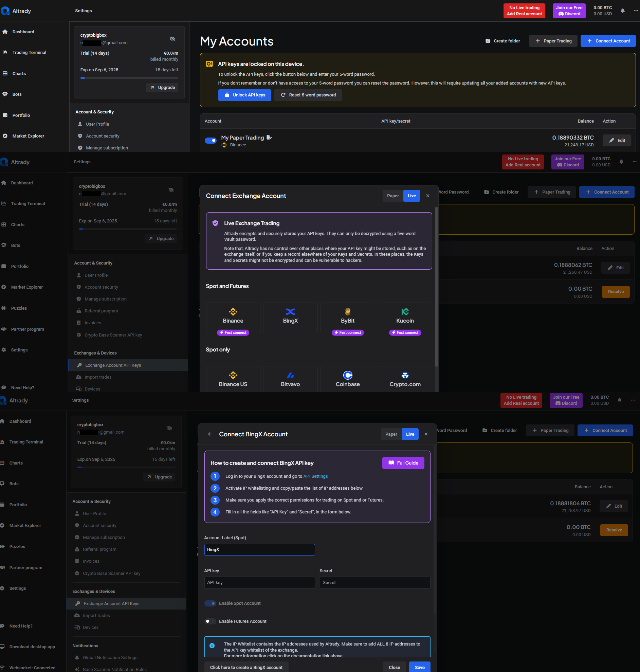The width and height of the screenshot is (640, 672).
Task: Click Reset 5 word password button
Action: (308, 95)
